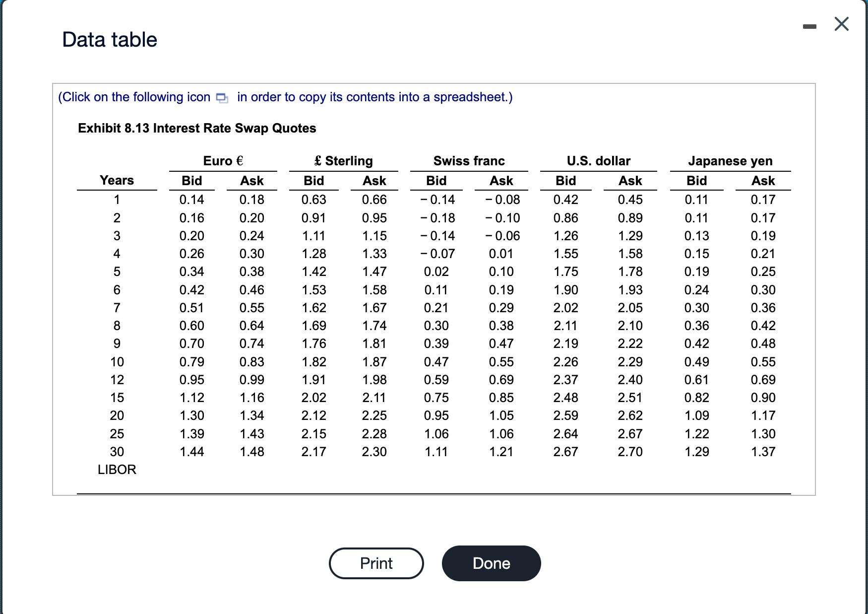Select the U.S. dollar column header
This screenshot has height=614, width=868.
point(598,161)
